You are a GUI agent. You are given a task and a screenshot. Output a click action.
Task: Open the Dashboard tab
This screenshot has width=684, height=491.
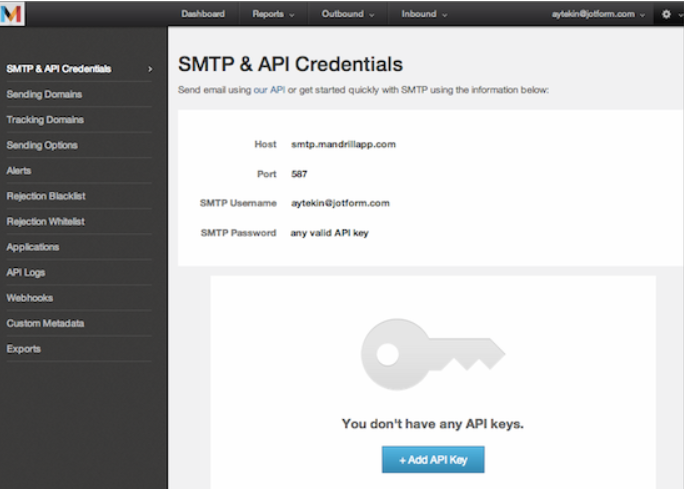click(203, 14)
